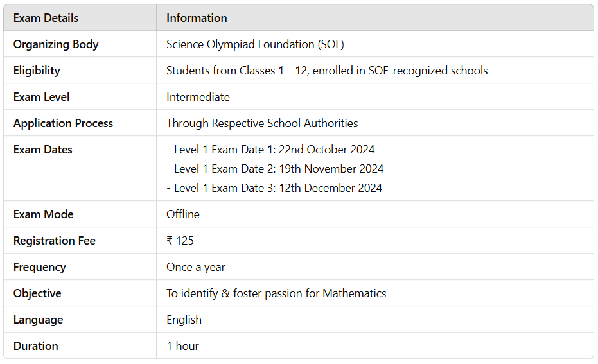The image size is (598, 364).
Task: Select the 'Eligibility' row label
Action: click(x=37, y=71)
